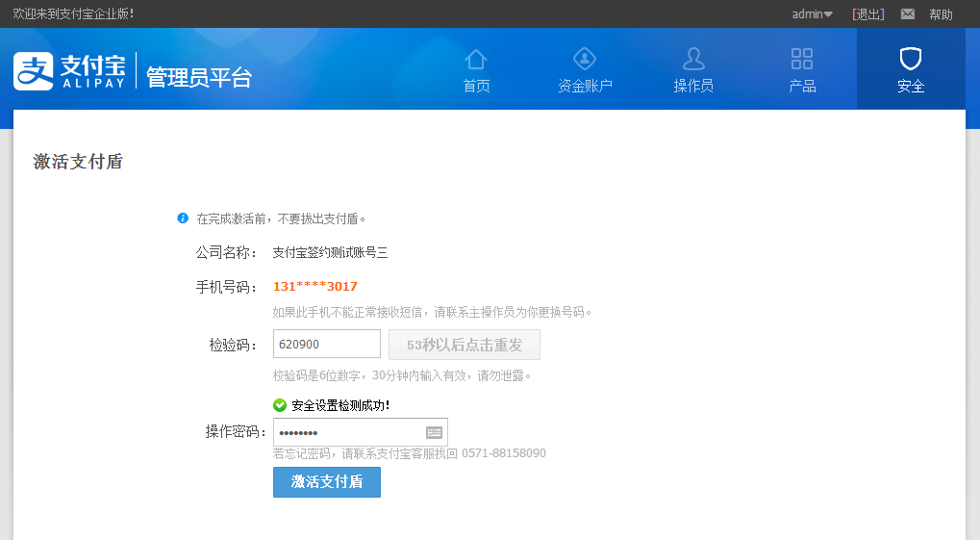Expand the admin account dropdown

(x=812, y=14)
